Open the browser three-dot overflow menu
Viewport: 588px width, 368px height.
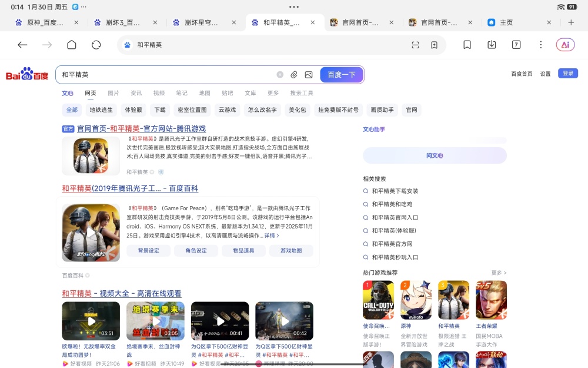coord(540,44)
